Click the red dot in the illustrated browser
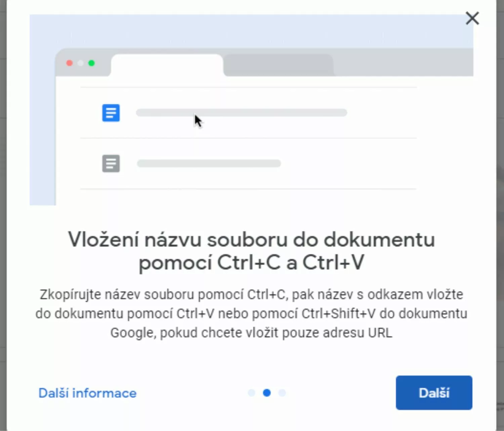 [70, 63]
